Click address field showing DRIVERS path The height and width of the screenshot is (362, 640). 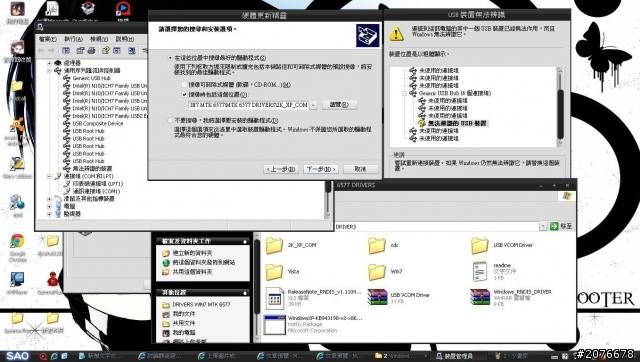click(x=437, y=227)
